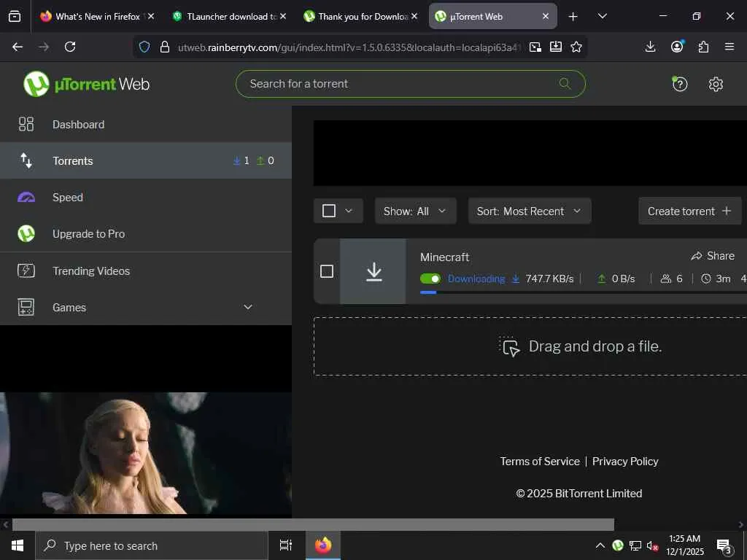Open the Trending Videos sidebar item
The image size is (747, 560).
(146, 271)
